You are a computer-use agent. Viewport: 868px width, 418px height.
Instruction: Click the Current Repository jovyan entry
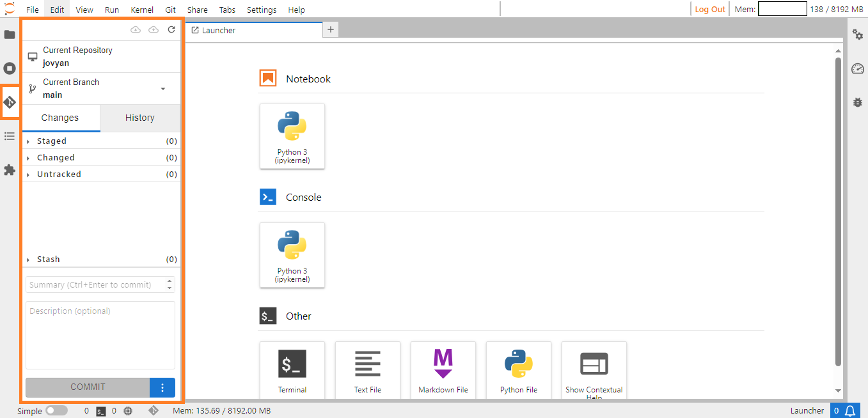coord(102,57)
